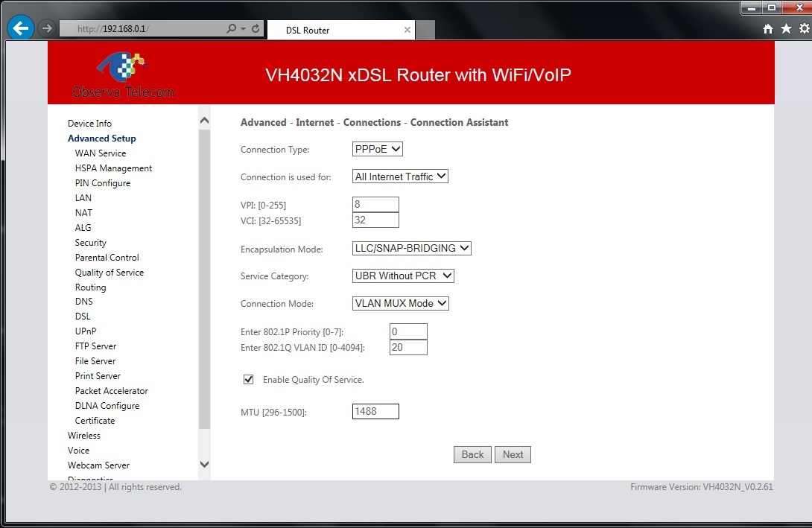Close the DSL Router tab
The image size is (812, 528).
pos(407,30)
